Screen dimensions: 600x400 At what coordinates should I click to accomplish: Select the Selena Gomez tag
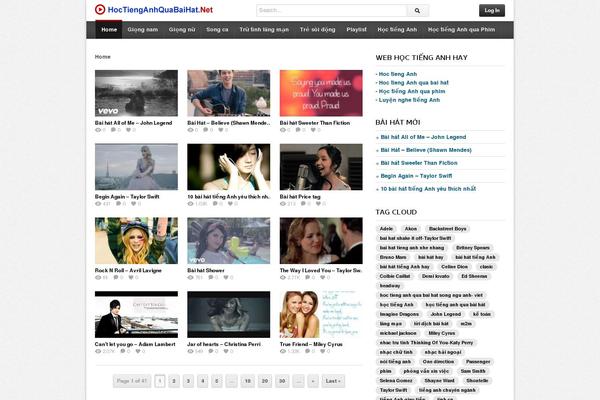[x=396, y=380]
